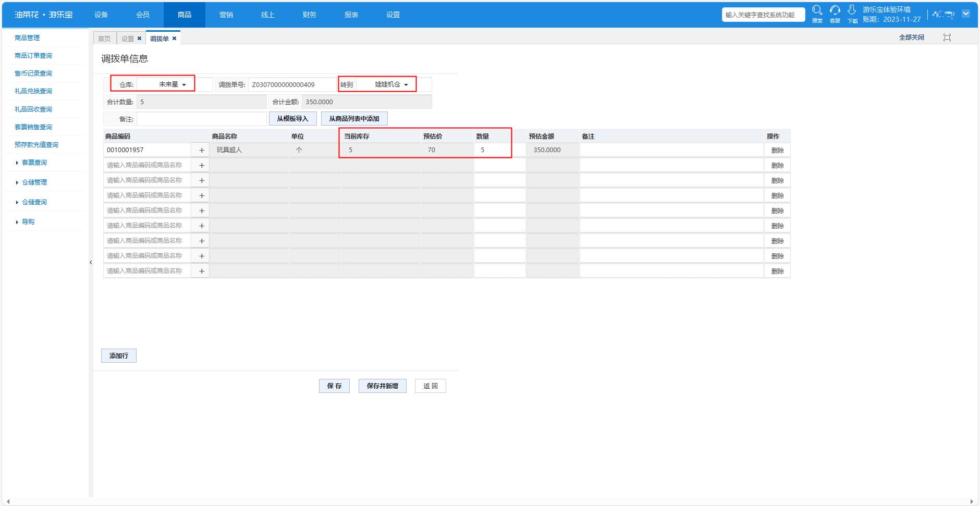This screenshot has height=506, width=980.
Task: Click second row product code input
Action: (148, 165)
